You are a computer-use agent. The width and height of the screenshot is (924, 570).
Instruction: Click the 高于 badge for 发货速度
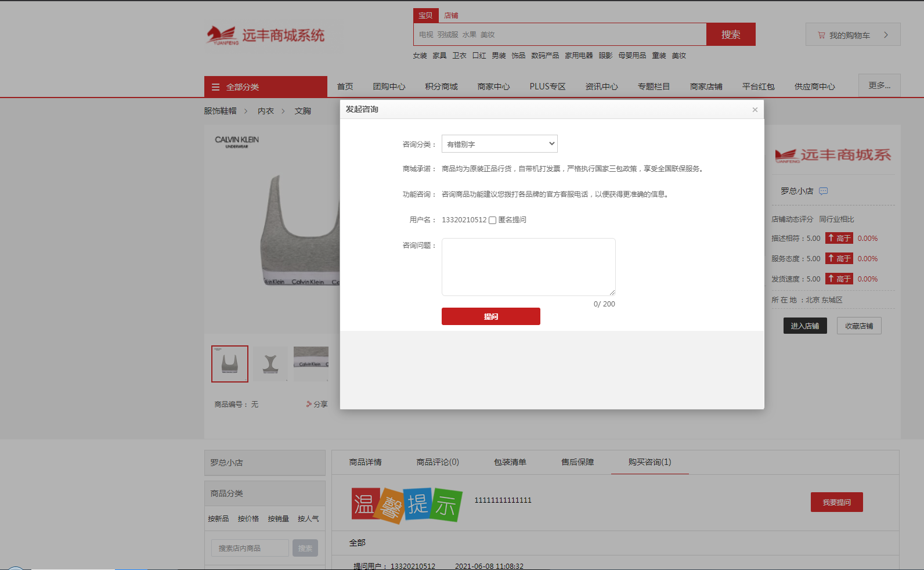(839, 279)
